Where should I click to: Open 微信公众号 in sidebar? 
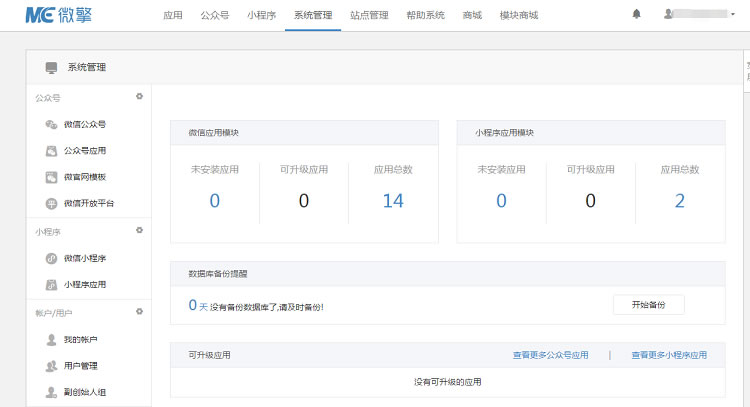click(85, 124)
